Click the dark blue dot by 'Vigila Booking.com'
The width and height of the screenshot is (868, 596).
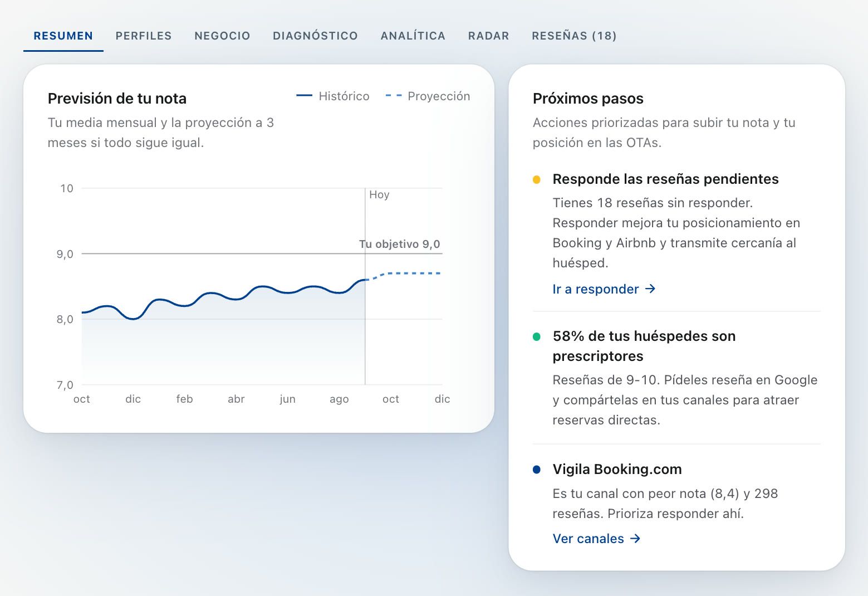click(x=537, y=470)
